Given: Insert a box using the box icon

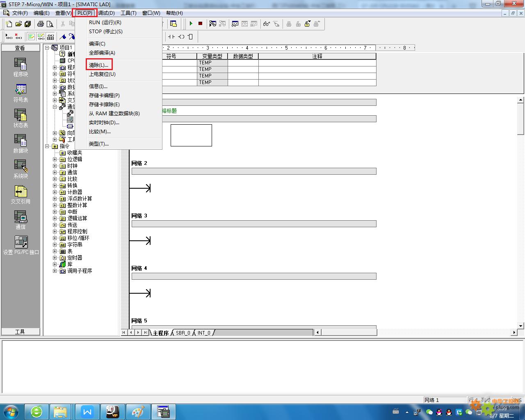Looking at the screenshot, I should [x=190, y=37].
